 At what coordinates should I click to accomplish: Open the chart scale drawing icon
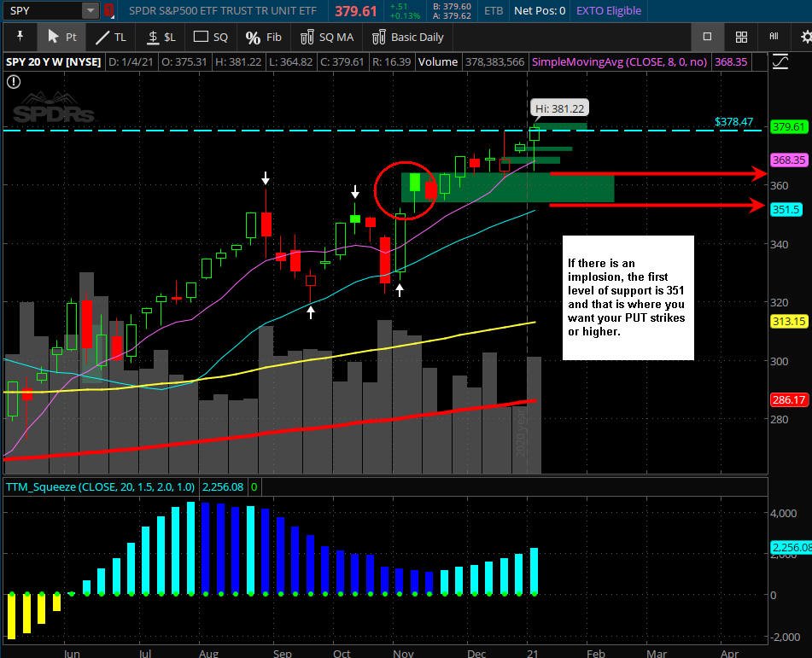[x=780, y=61]
